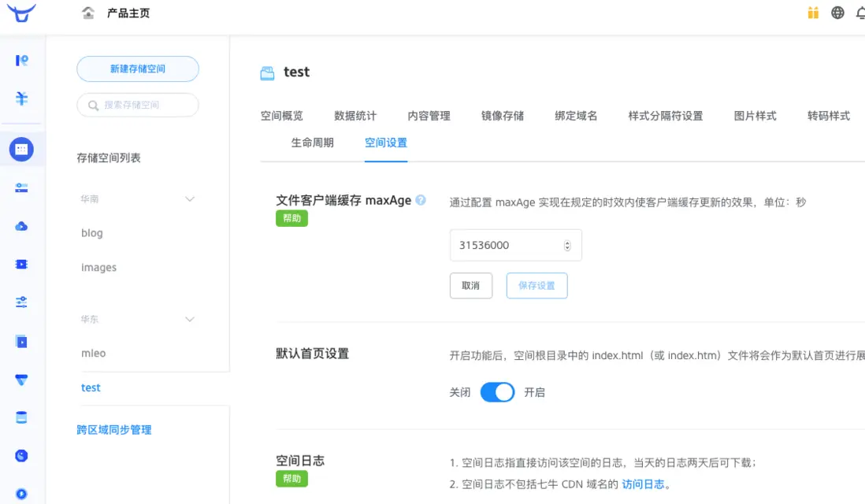Screen dimensions: 865x504
Task: Switch to the 空间概览 tab
Action: coord(281,116)
